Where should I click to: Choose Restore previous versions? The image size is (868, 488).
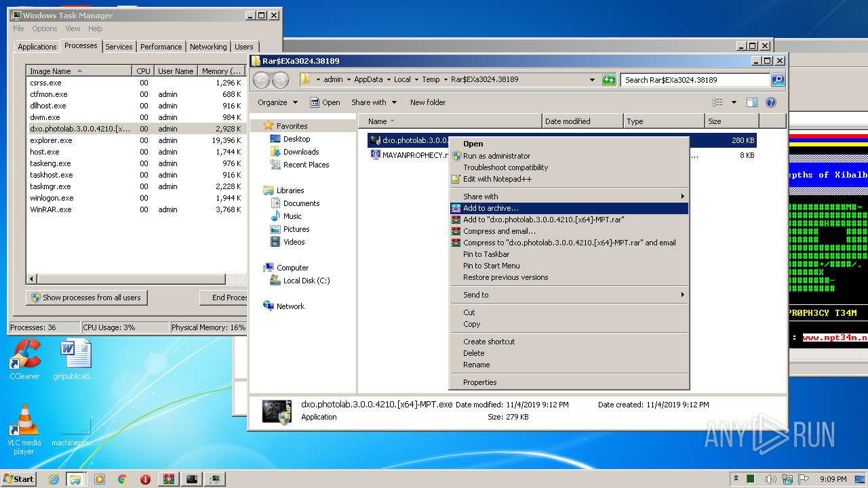click(569, 277)
